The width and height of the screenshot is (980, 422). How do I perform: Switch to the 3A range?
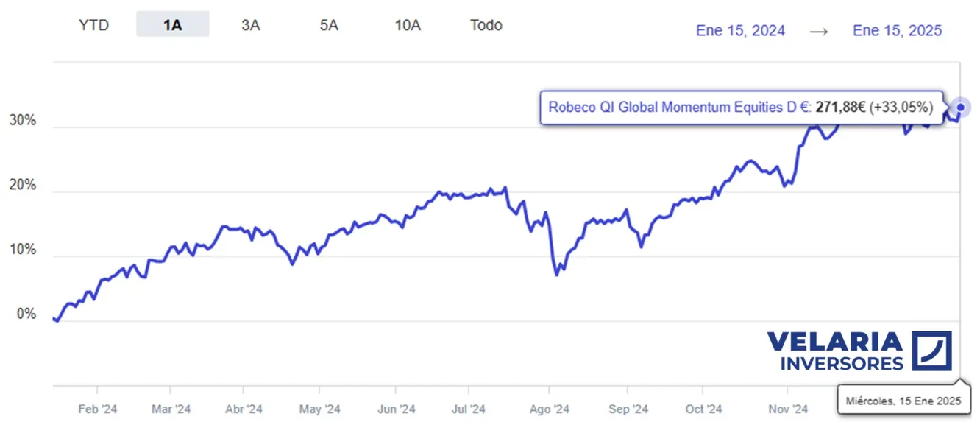coord(250,25)
